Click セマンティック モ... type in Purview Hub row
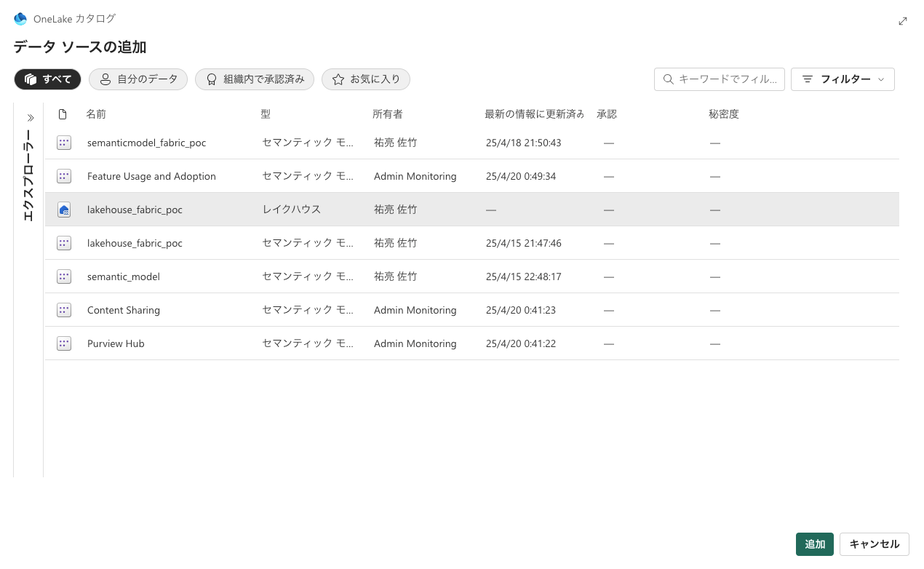This screenshot has width=924, height=569. (308, 343)
